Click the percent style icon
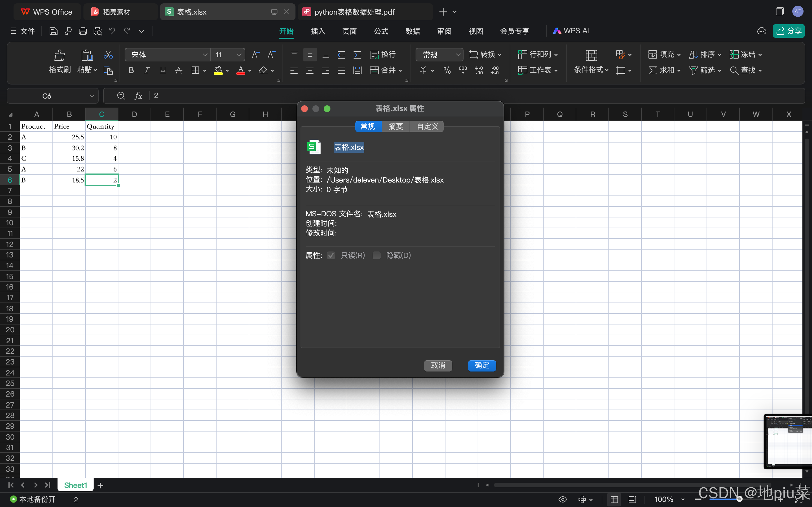812x507 pixels. tap(447, 70)
